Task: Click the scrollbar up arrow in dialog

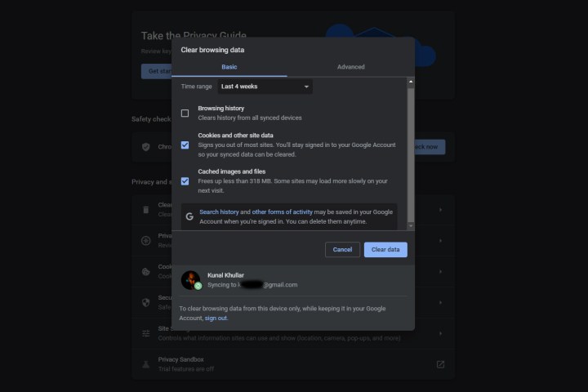Action: [x=411, y=82]
